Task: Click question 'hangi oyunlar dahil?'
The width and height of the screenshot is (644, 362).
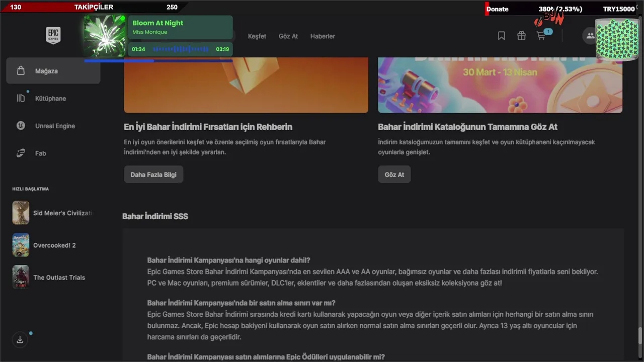Action: click(228, 260)
